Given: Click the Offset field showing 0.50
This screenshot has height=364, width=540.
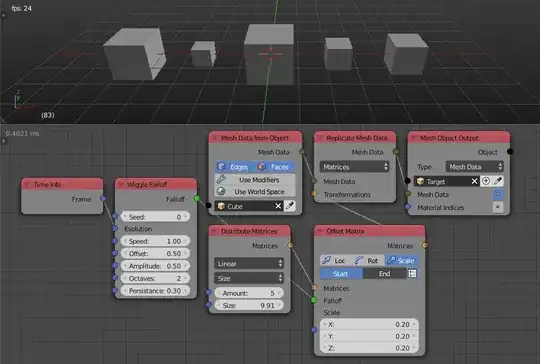Looking at the screenshot, I should pyautogui.click(x=156, y=253).
